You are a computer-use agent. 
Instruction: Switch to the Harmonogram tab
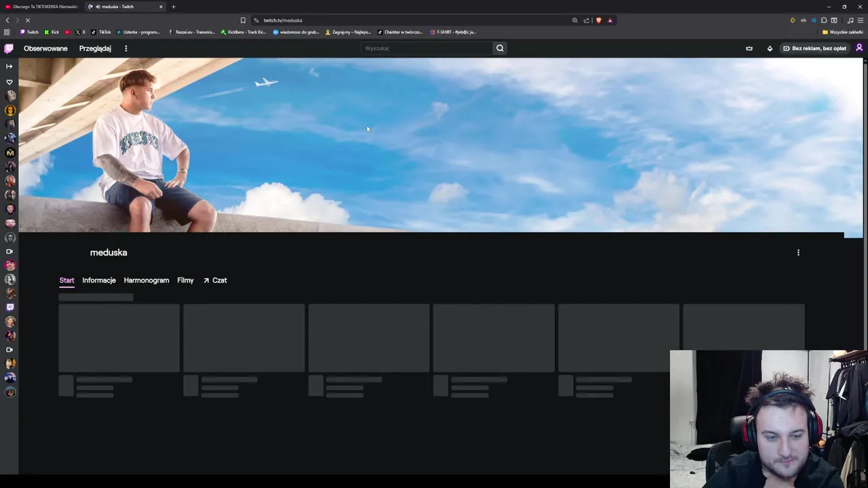(x=146, y=280)
